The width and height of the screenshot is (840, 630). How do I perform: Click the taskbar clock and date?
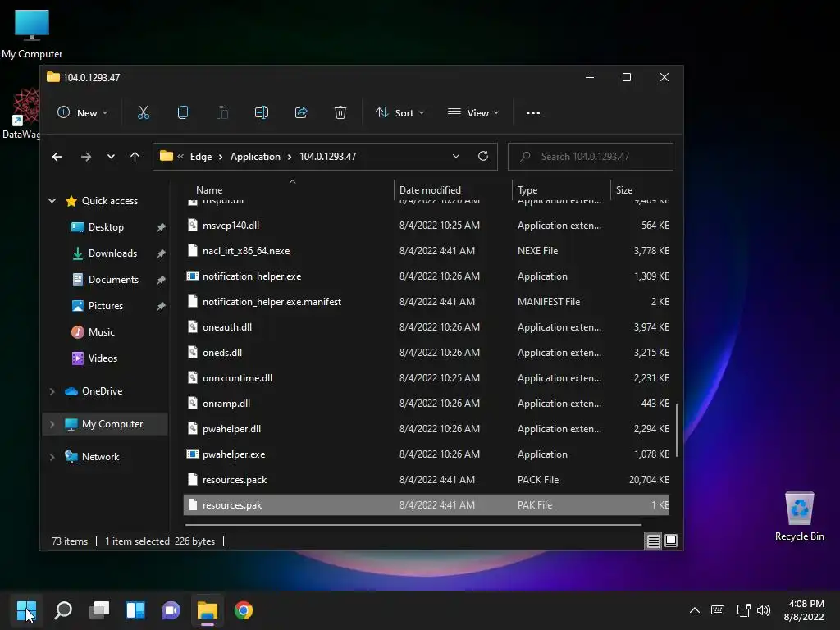804,610
